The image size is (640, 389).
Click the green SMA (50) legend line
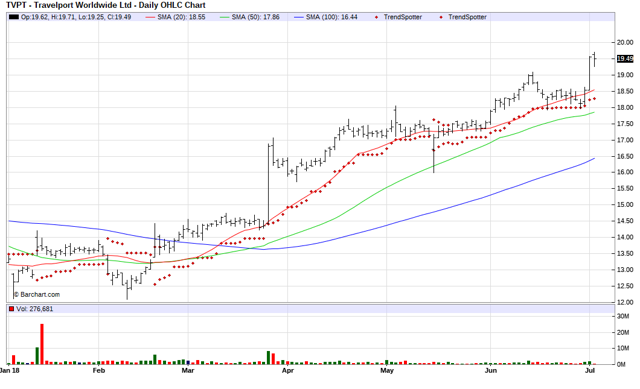tap(224, 17)
